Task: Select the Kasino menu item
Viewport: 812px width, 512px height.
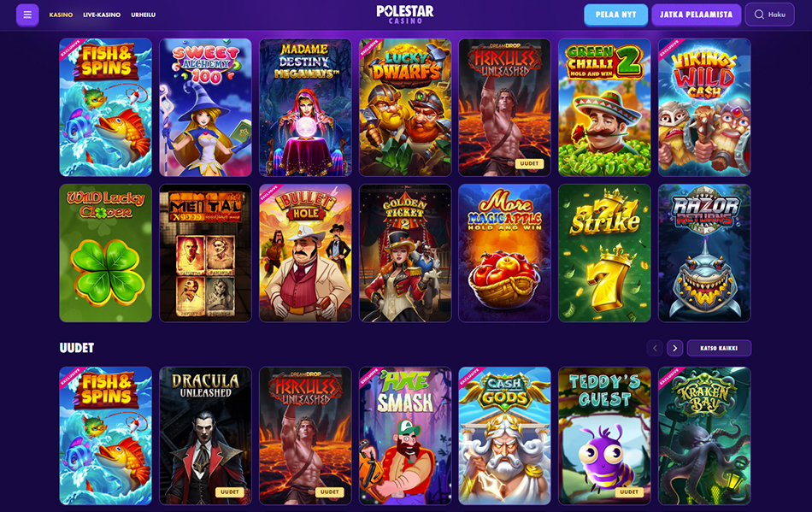Action: (61, 15)
